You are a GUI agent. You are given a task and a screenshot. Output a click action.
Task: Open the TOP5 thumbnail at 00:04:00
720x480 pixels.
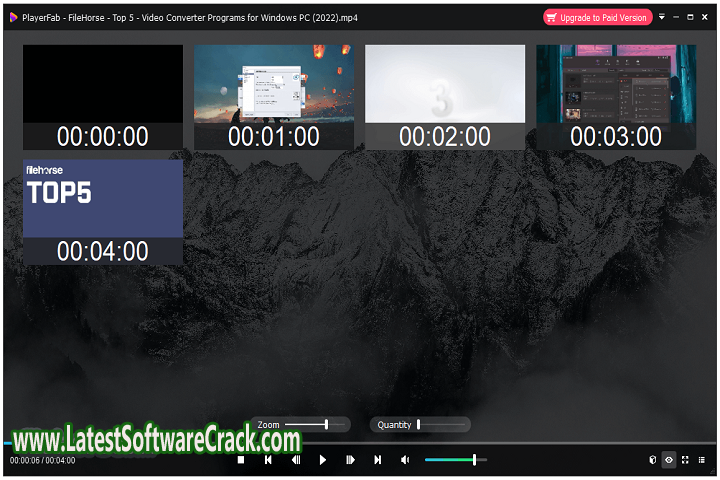[x=103, y=211]
